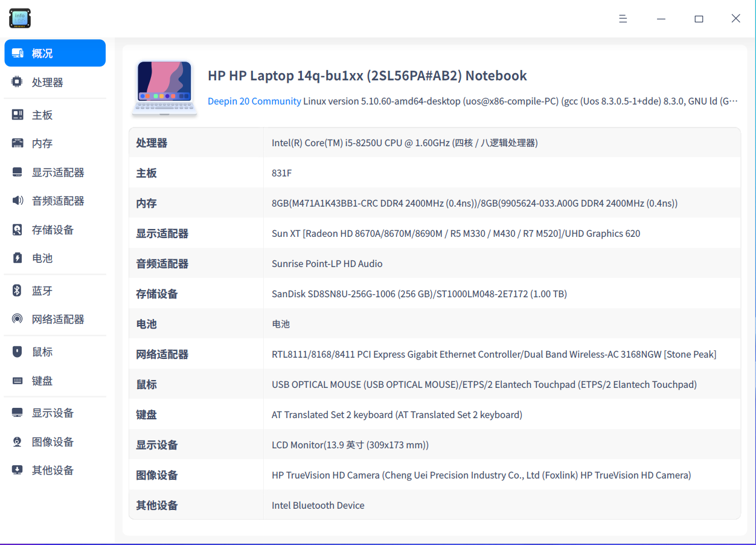Open 存储设备 sidebar label
Screen dimensions: 756x545
coord(53,230)
